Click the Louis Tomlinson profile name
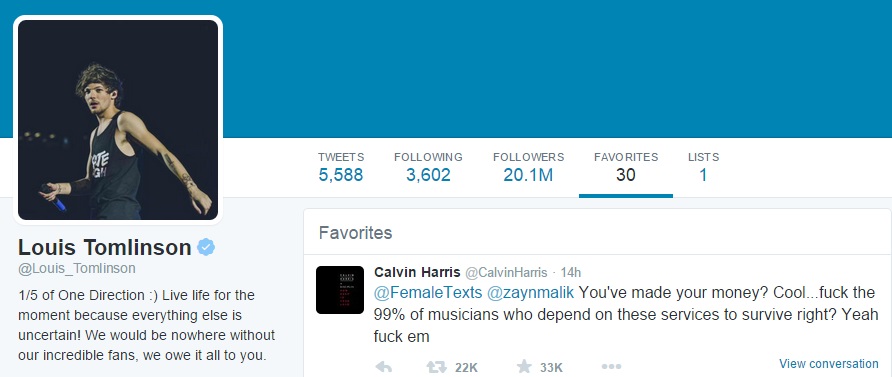 click(x=105, y=247)
